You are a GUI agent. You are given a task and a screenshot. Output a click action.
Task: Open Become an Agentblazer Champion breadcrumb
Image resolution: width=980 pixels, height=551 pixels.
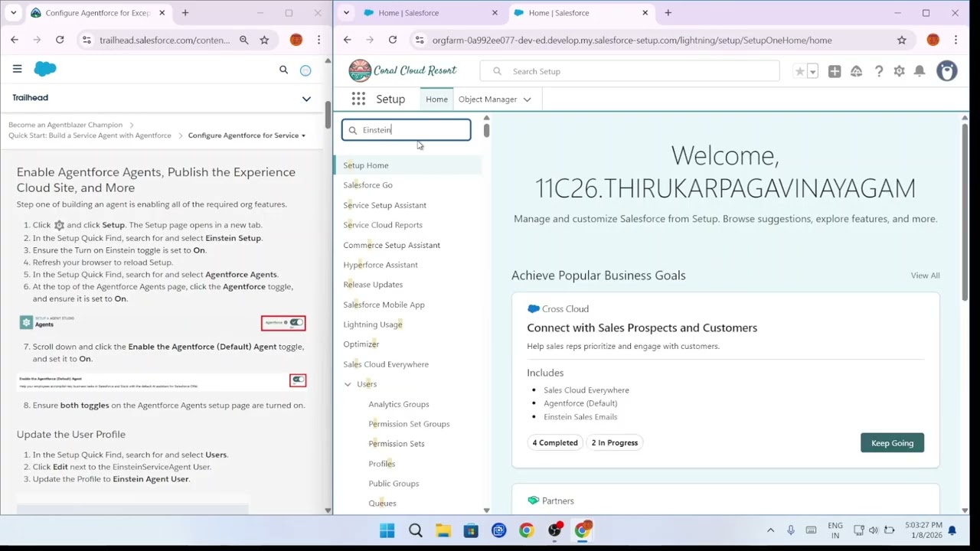(x=66, y=125)
